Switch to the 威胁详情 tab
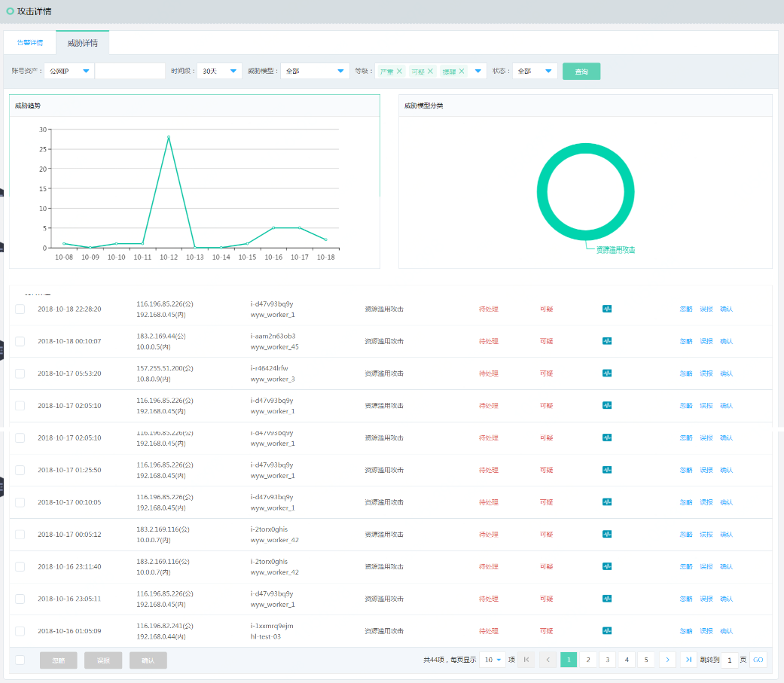 (x=81, y=43)
